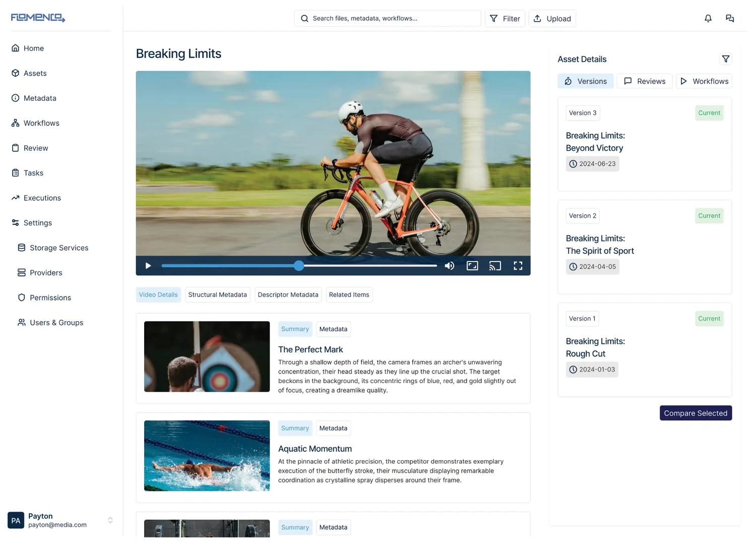Click the 2024-01-03 date badge
This screenshot has width=756, height=553.
coord(592,370)
